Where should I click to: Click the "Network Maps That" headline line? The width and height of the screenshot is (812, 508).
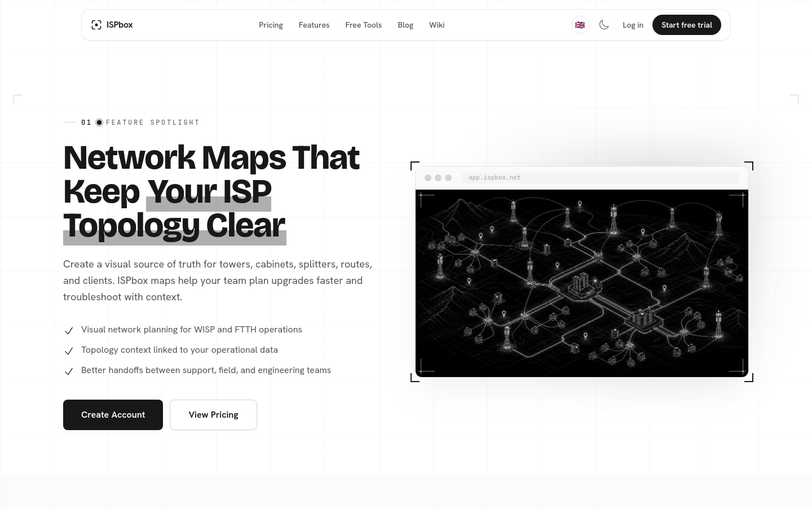(211, 157)
